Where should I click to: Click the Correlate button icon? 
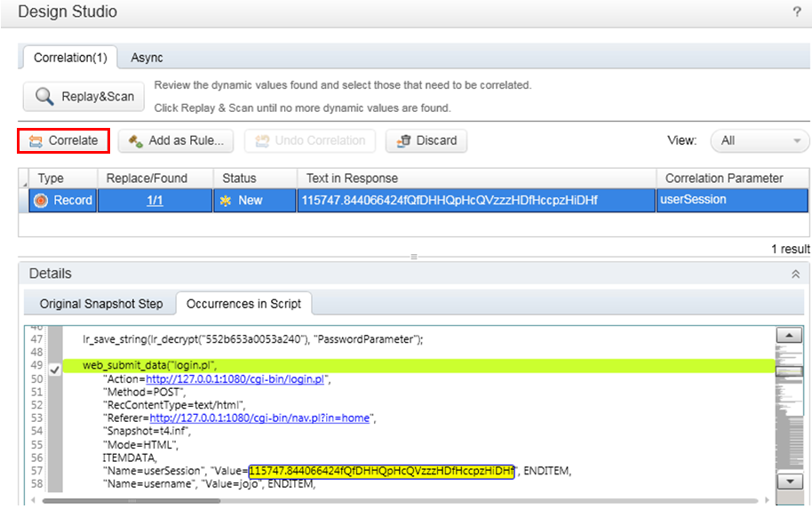36,140
